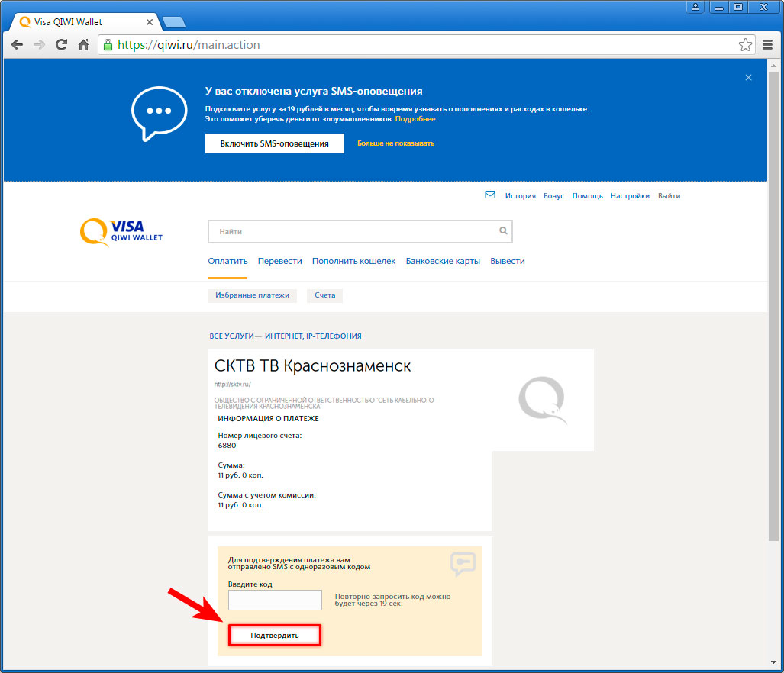Screen dimensions: 784x673
Task: Open the "Бонус" link
Action: [553, 196]
